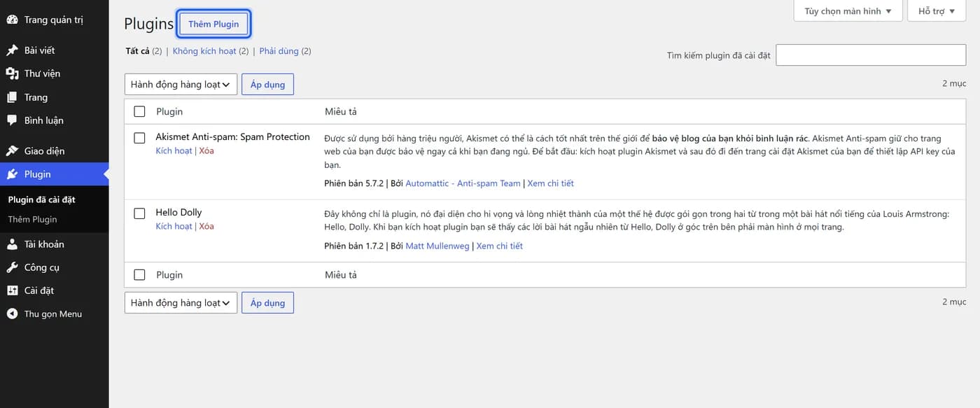Click the Plugin plug icon in sidebar
Screen dimensions: 980x408
pos(12,174)
